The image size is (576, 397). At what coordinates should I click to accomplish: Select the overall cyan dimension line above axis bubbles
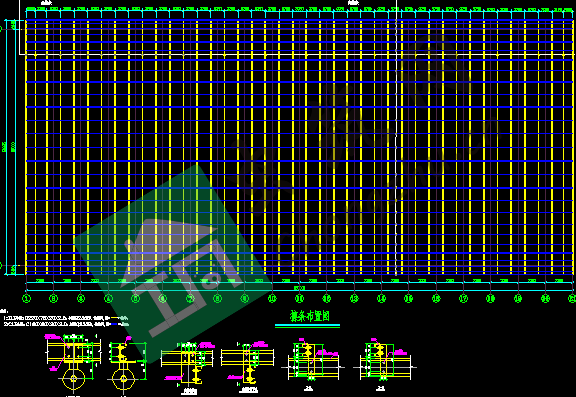coord(299,290)
